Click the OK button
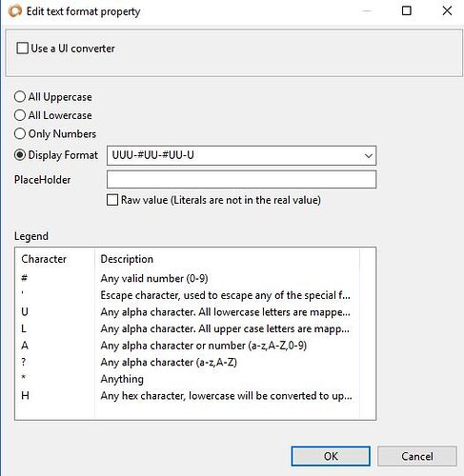Viewport: 464px width, 476px height. [x=331, y=456]
